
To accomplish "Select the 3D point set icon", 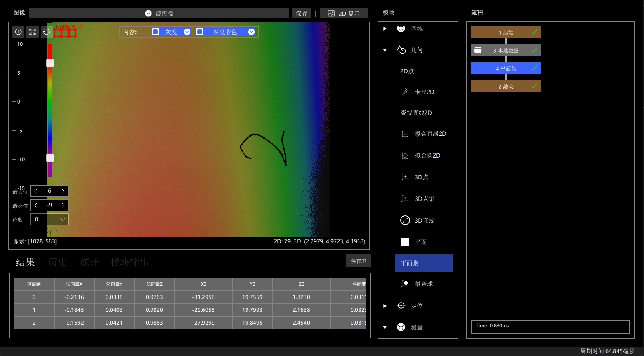I will coord(405,198).
